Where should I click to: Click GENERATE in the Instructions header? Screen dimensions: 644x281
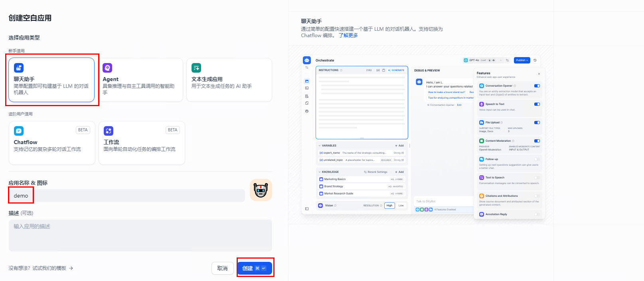(x=396, y=70)
